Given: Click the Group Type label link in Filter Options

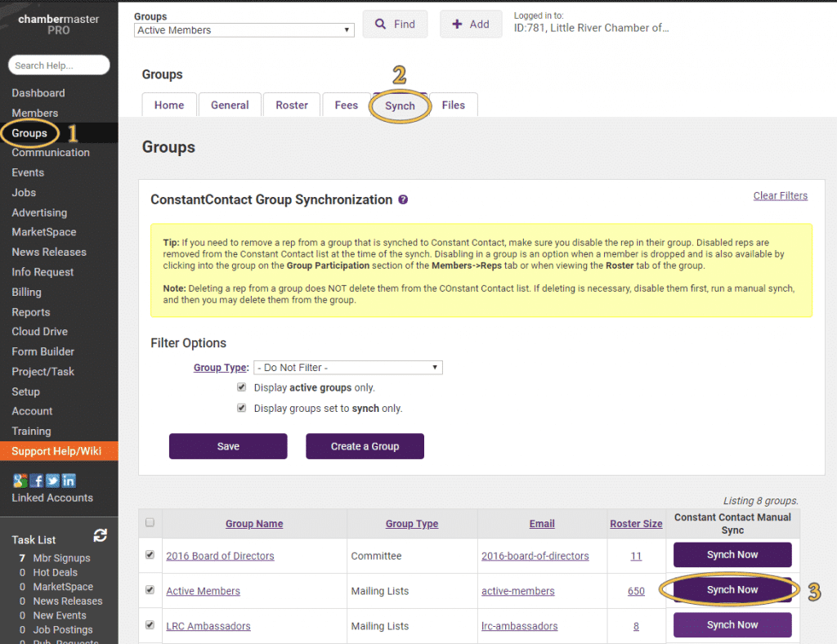Looking at the screenshot, I should point(221,368).
